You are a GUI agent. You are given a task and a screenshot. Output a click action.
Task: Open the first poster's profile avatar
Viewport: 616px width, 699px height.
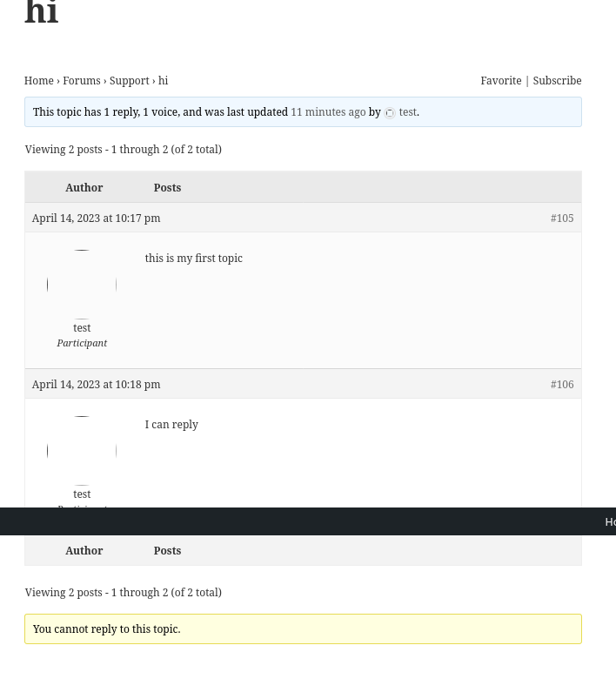[81, 283]
